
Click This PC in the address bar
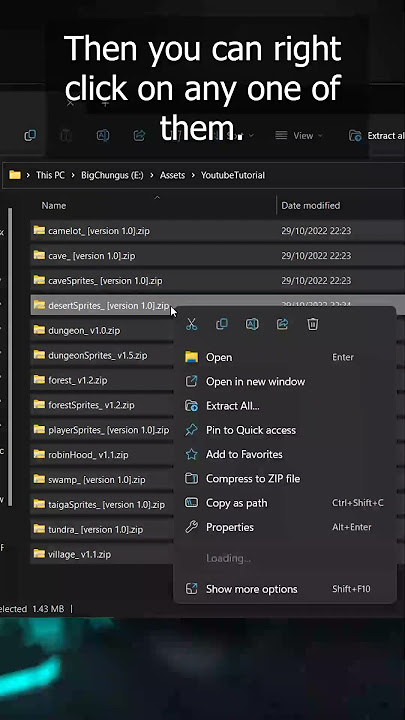point(50,175)
